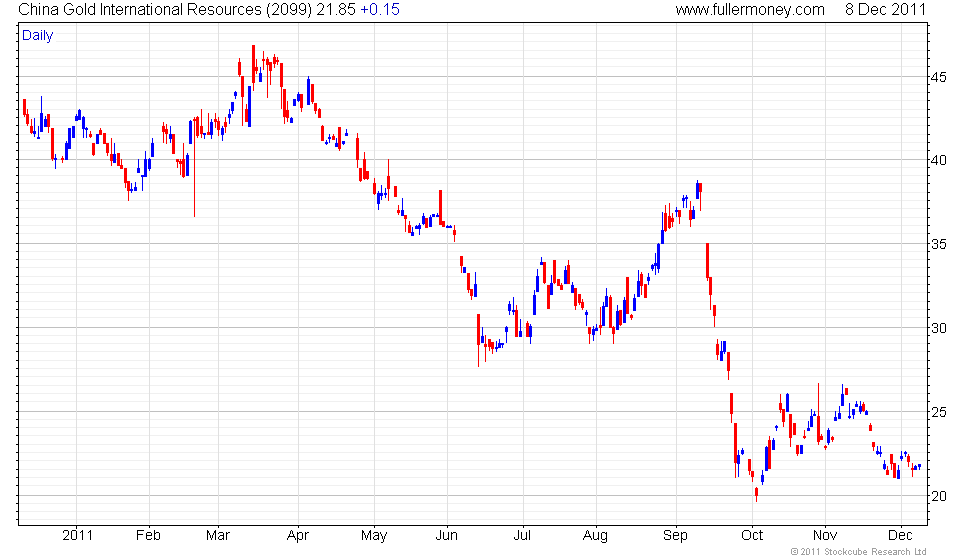The height and width of the screenshot is (560, 980).
Task: Click the 35 price axis label
Action: [x=939, y=244]
